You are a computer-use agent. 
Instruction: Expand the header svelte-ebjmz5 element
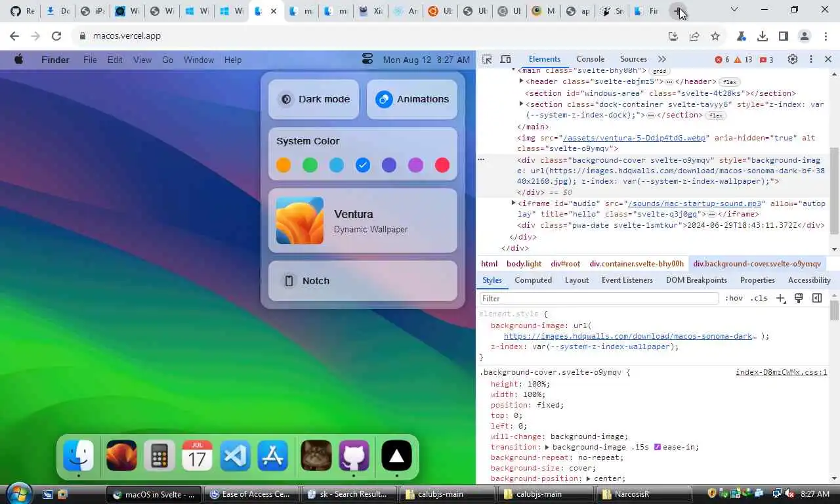[x=521, y=81]
